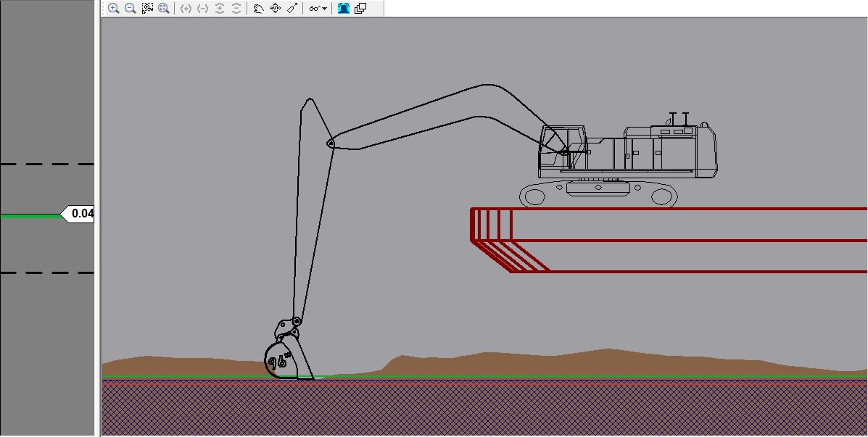Image resolution: width=868 pixels, height=437 pixels.
Task: Select the zoom to window area tool
Action: click(147, 8)
